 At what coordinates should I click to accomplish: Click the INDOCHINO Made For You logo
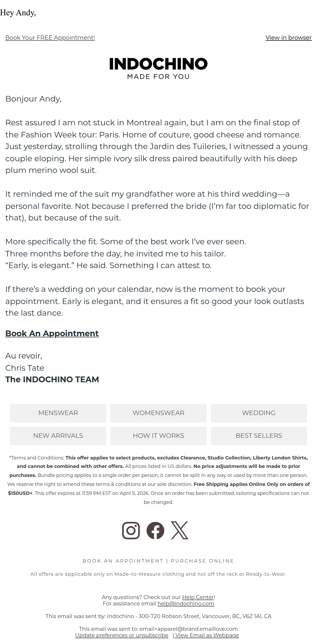click(158, 68)
